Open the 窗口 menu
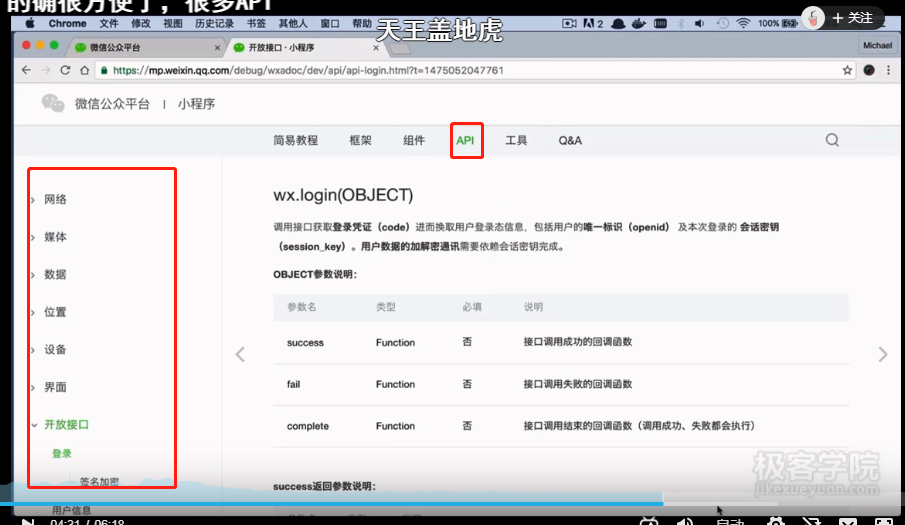905x525 pixels. click(x=330, y=24)
